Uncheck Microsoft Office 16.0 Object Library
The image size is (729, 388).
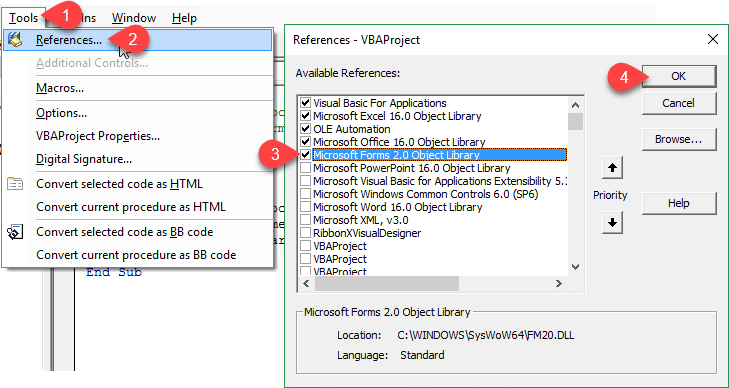305,142
